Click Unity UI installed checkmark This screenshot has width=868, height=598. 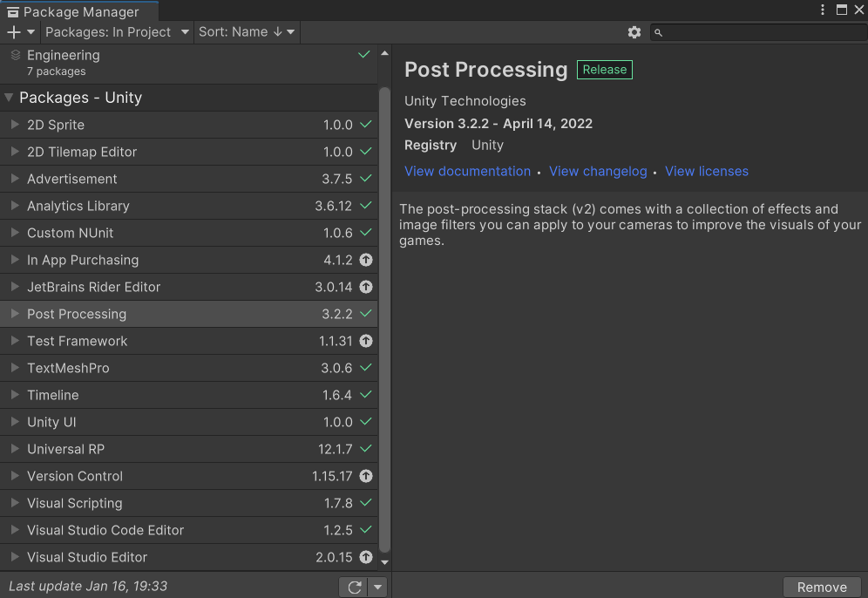(x=366, y=421)
